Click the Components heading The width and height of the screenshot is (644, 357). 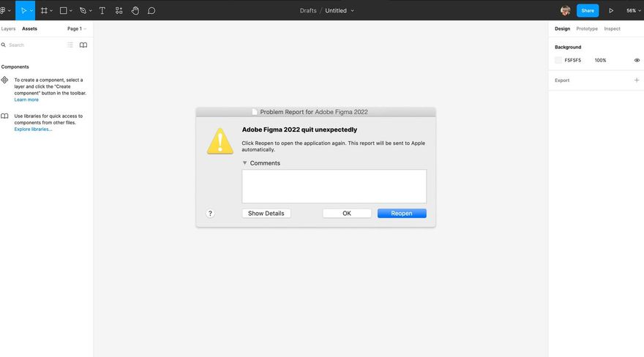(x=15, y=67)
